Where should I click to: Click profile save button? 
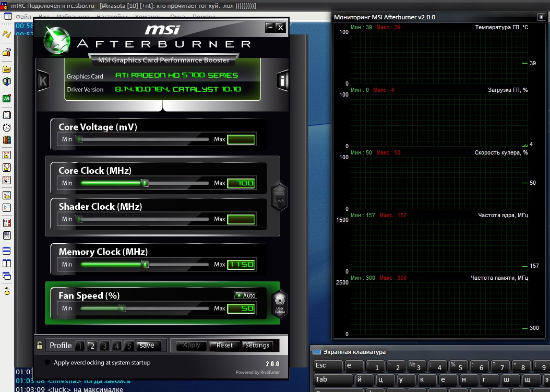click(x=149, y=346)
